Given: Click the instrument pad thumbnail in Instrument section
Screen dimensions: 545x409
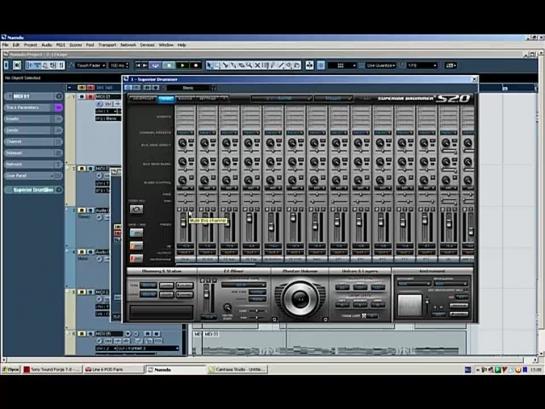Looking at the screenshot, I should (410, 305).
